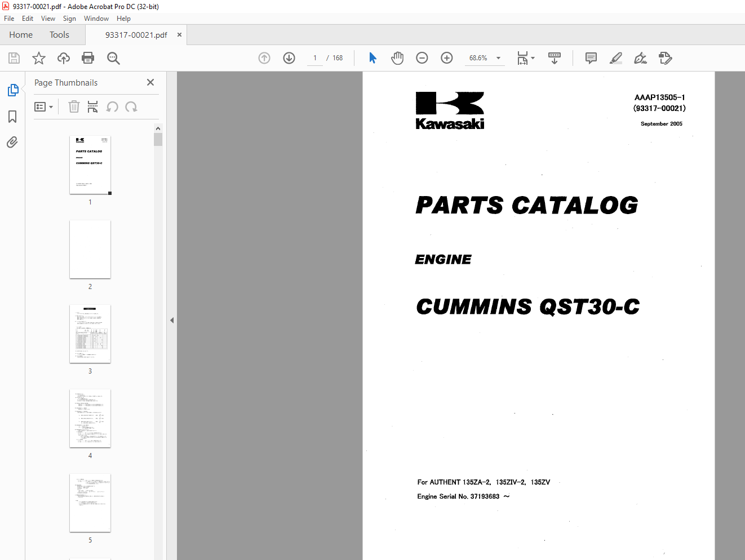Click the 'PARTS CATALOG' heading text
The image size is (745, 560).
click(527, 205)
